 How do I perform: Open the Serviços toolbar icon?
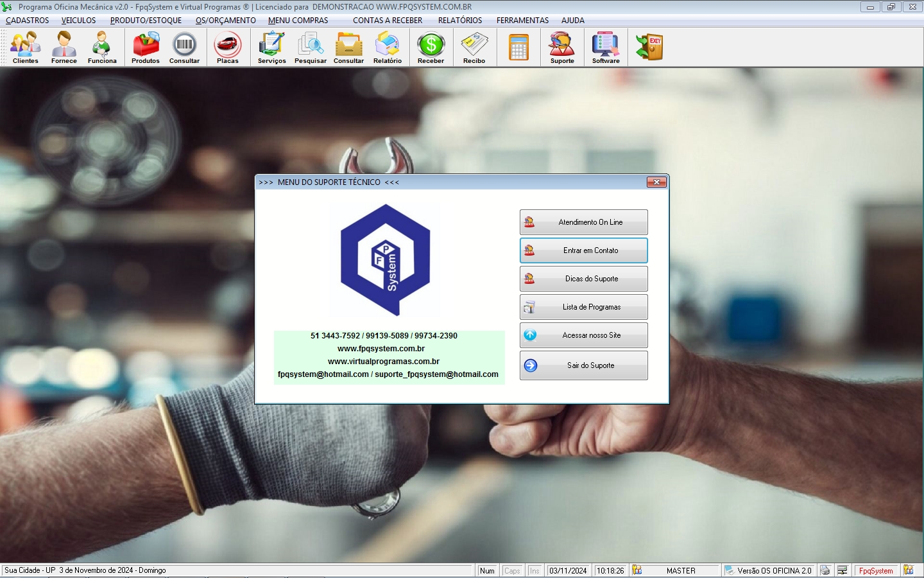point(271,48)
